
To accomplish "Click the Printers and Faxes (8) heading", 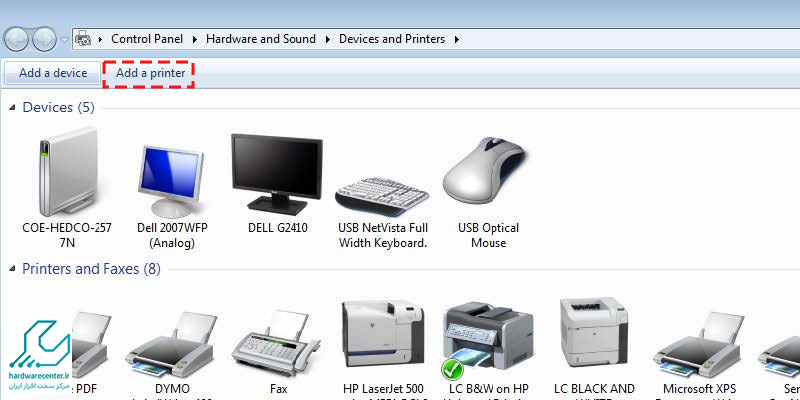I will click(x=91, y=269).
